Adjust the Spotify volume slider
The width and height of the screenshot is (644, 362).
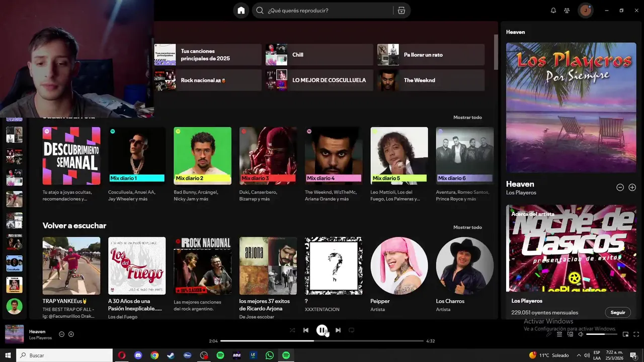602,334
